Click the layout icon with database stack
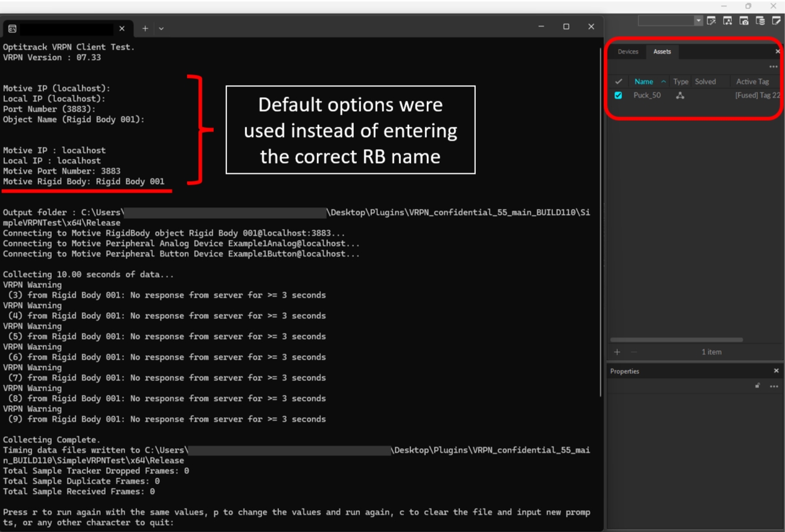This screenshot has height=532, width=785. (760, 21)
